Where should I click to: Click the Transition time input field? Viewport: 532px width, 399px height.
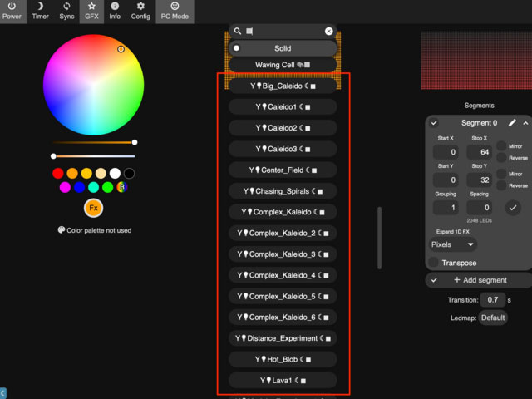[494, 300]
